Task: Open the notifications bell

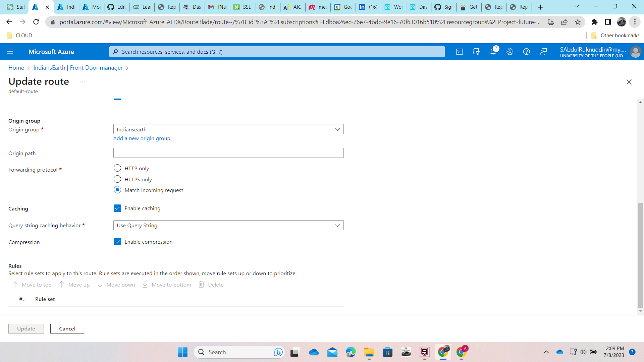Action: click(x=493, y=52)
